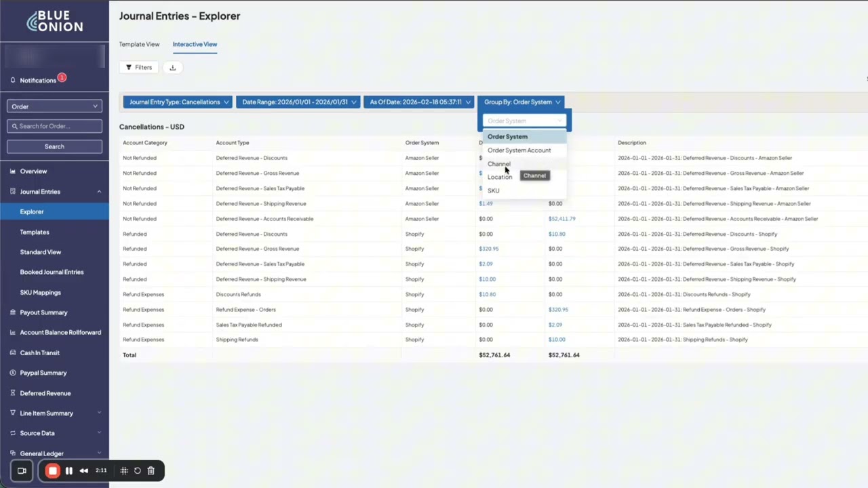
Task: Click the camera icon in recorder bar
Action: pos(22,470)
